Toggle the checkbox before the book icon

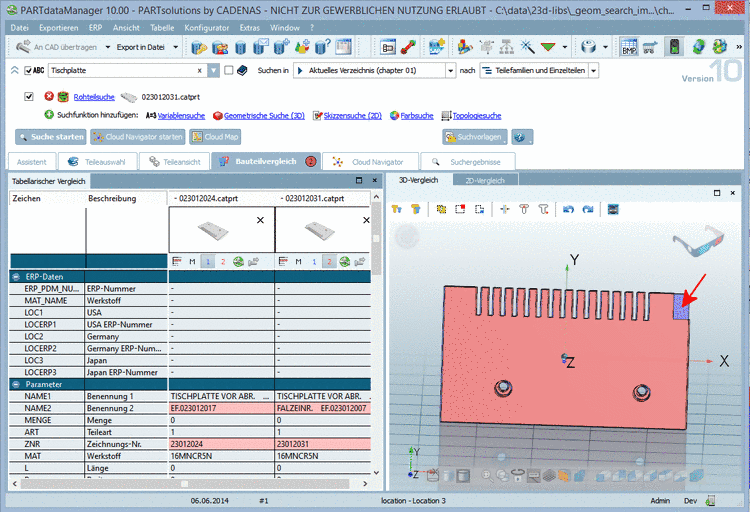pos(229,71)
